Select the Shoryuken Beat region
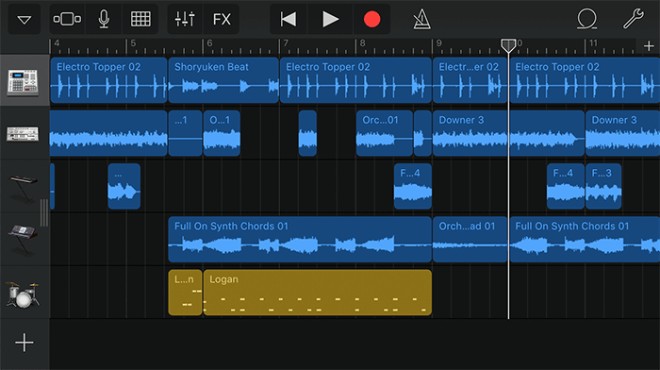Viewport: 660px width, 370px height. [x=224, y=80]
